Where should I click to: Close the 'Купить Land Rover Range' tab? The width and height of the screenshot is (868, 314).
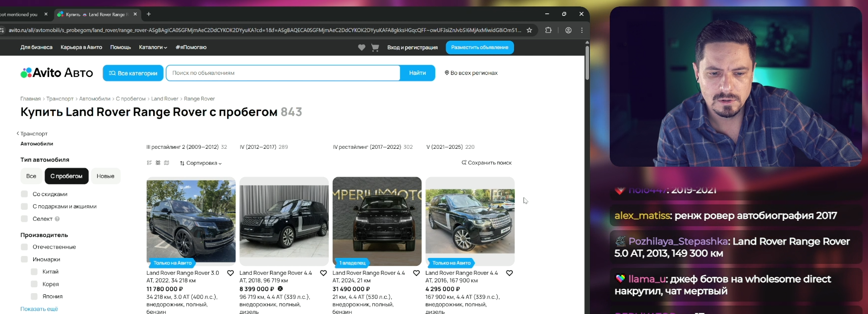[135, 14]
